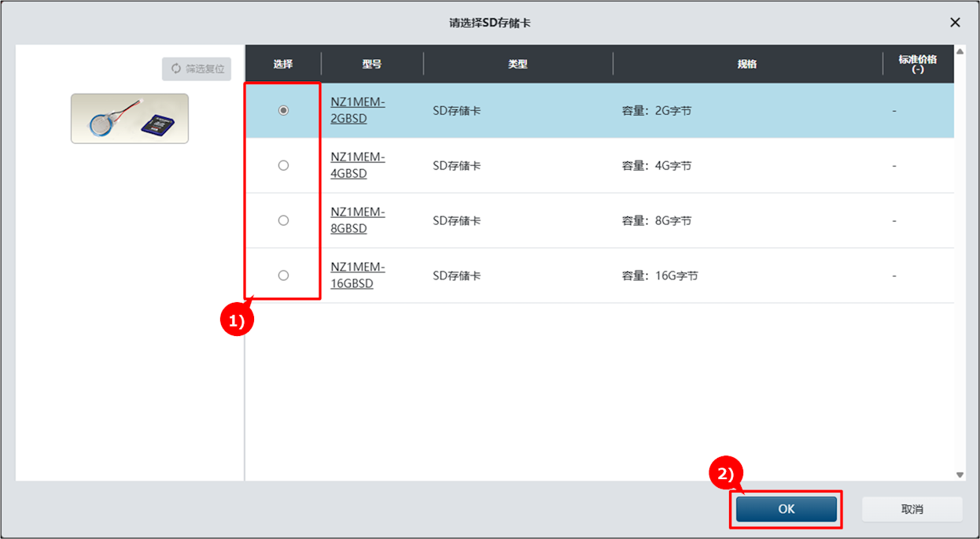The width and height of the screenshot is (980, 539).
Task: Click the 类型 column header
Action: 518,65
